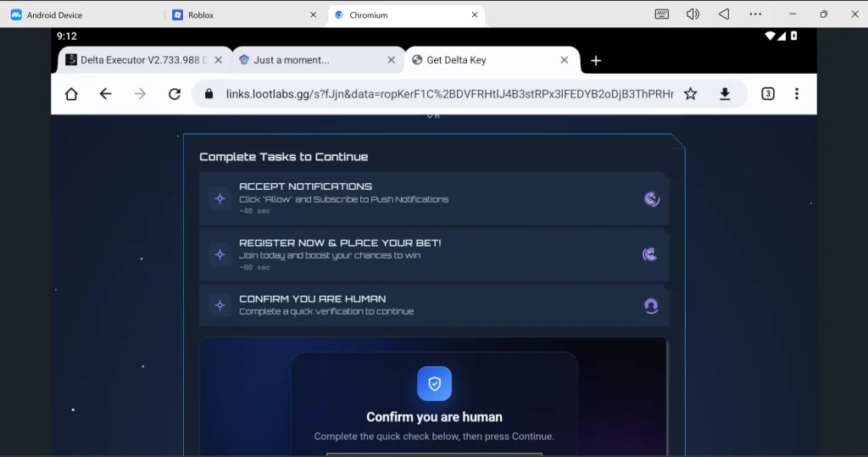This screenshot has width=868, height=457.
Task: Click the battery icon in Android status bar
Action: (x=793, y=36)
